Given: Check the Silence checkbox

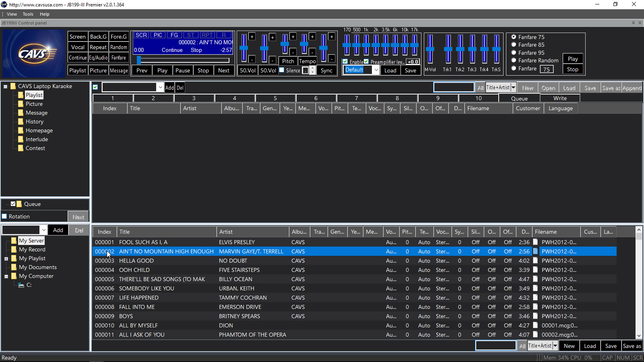Looking at the screenshot, I should [x=282, y=70].
